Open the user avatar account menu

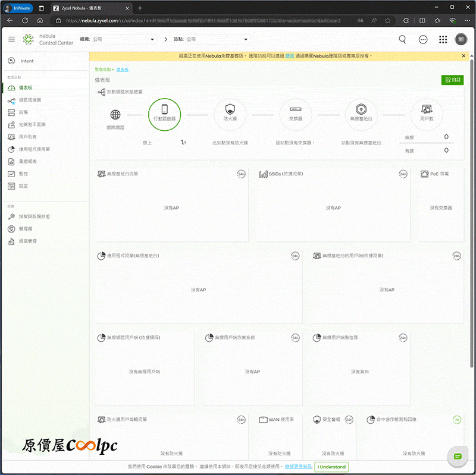[461, 39]
